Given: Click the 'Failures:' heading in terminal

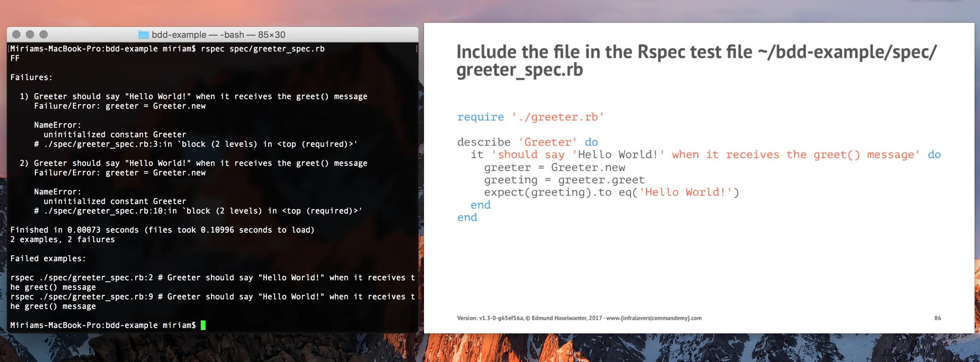Looking at the screenshot, I should pos(31,77).
